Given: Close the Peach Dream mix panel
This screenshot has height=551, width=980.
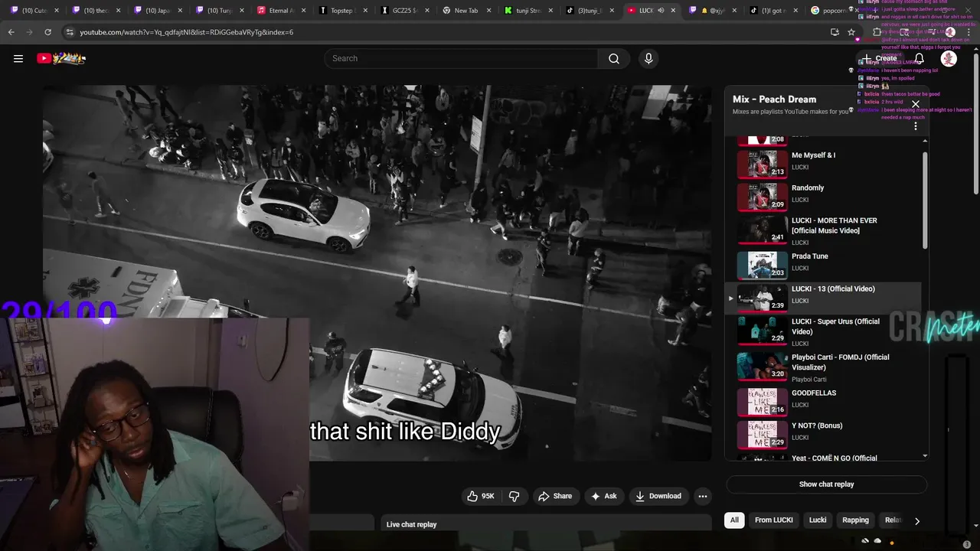Looking at the screenshot, I should [915, 105].
